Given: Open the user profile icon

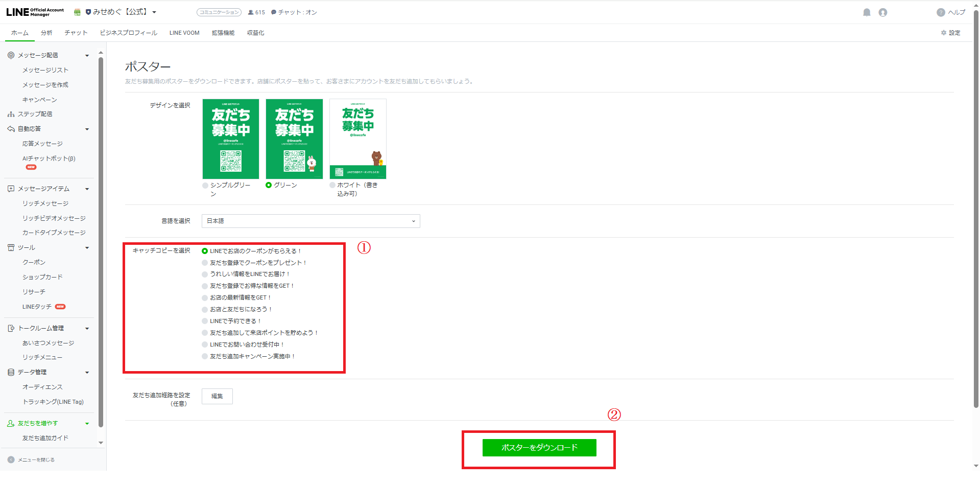Looking at the screenshot, I should click(883, 12).
